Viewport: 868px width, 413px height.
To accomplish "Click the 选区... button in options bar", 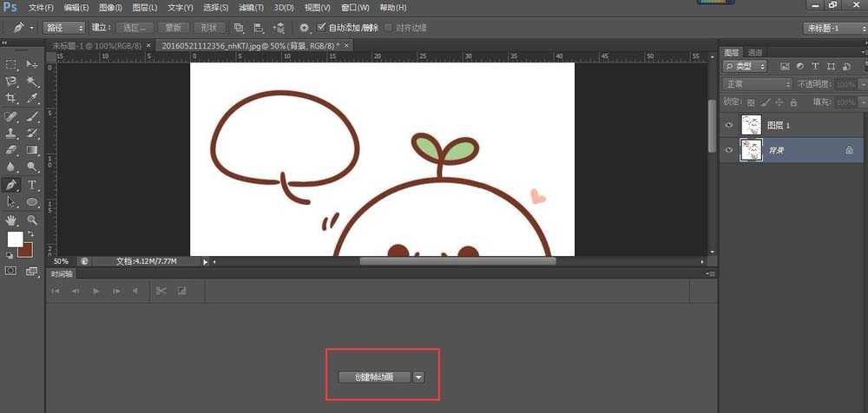I will pyautogui.click(x=134, y=28).
